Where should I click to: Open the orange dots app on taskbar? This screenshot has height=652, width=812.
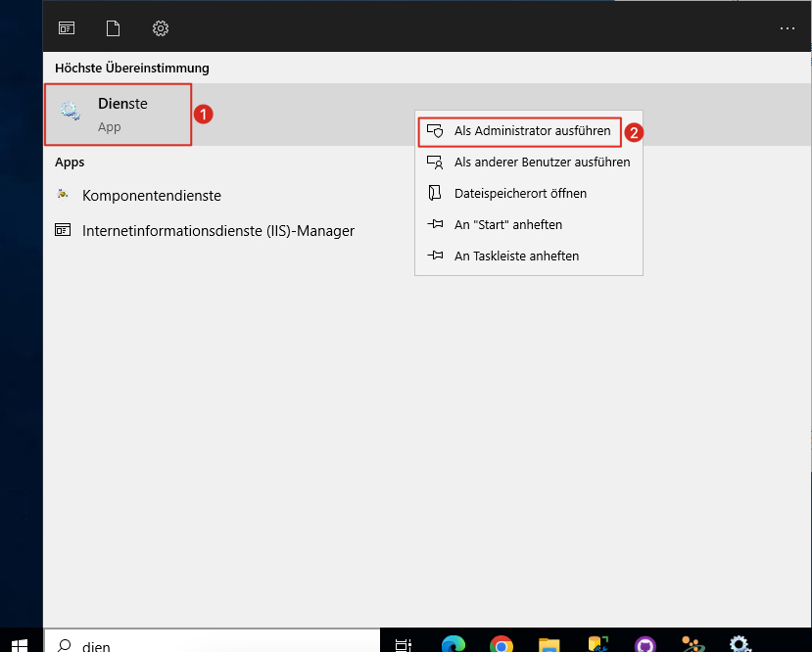point(693,644)
